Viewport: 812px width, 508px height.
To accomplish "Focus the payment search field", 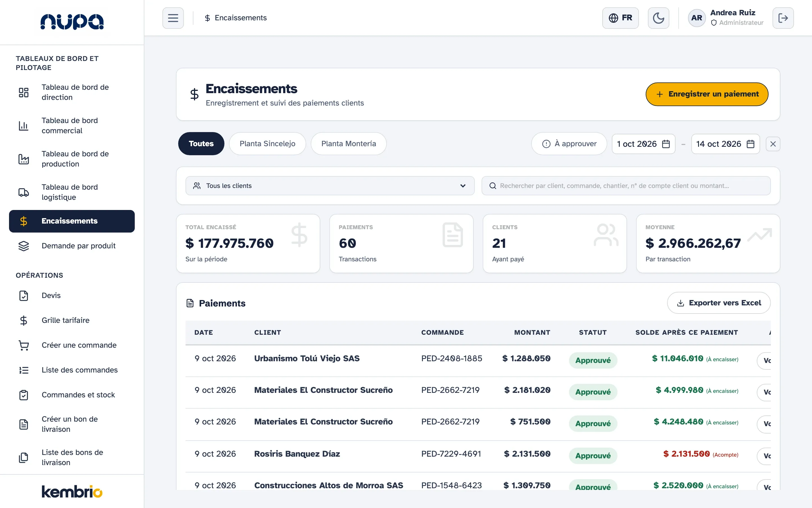I will pyautogui.click(x=626, y=186).
